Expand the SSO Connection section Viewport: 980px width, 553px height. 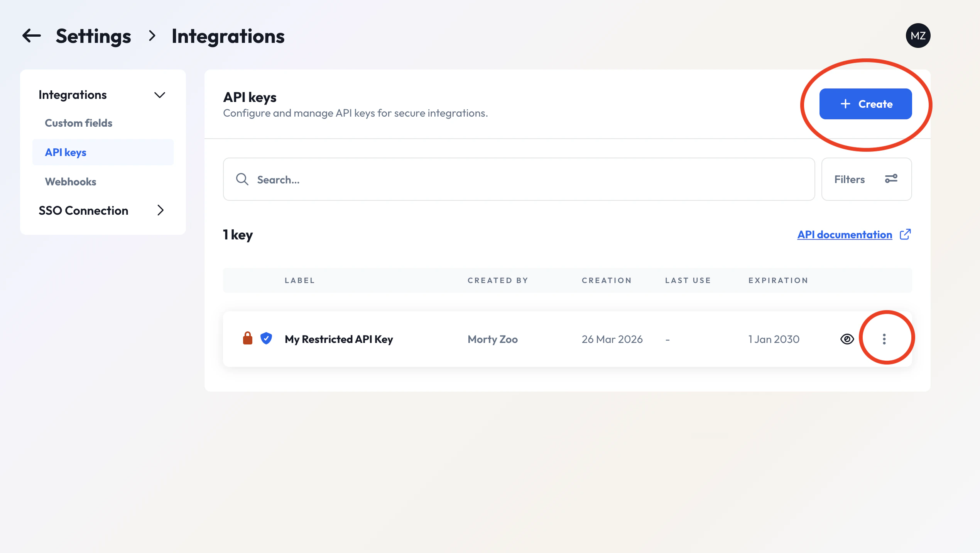click(x=161, y=210)
